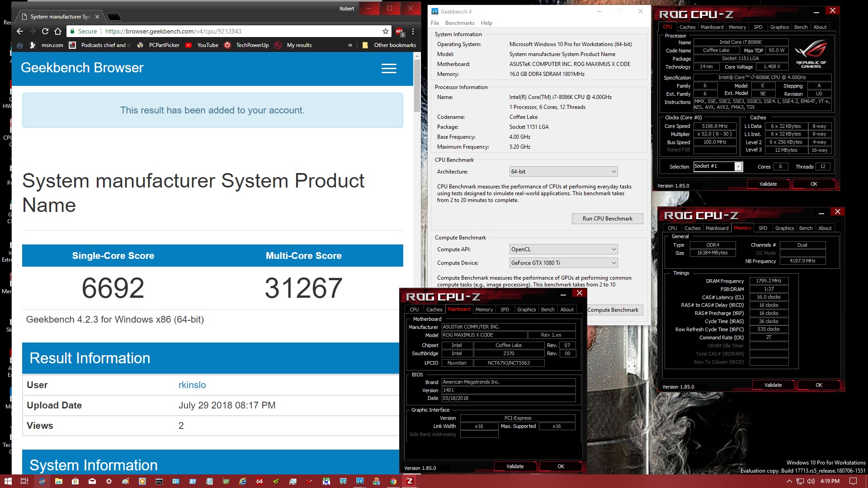Viewport: 868px width, 488px height.
Task: Switch to ROG CPU-Z on the taskbar
Action: pos(410,481)
